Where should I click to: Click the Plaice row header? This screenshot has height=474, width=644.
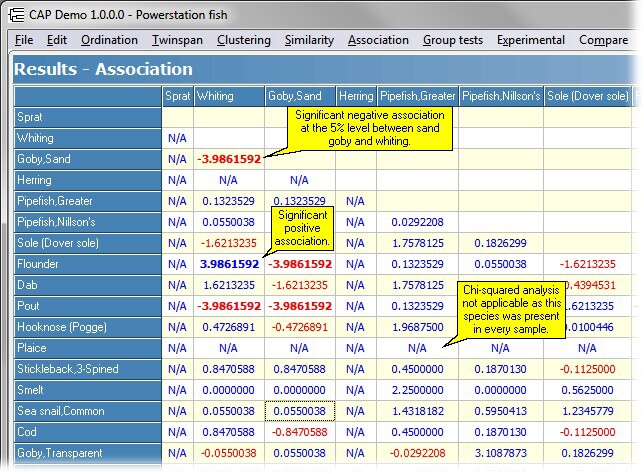click(87, 348)
